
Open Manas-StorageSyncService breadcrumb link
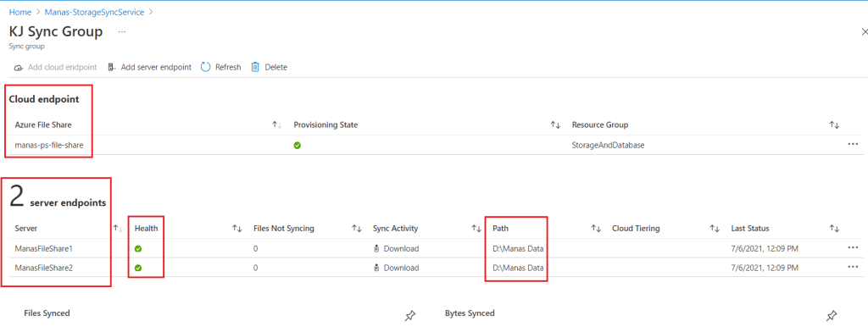[96, 11]
